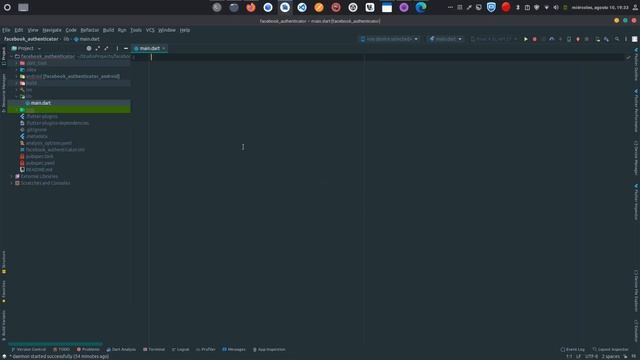Open the Edit menu
This screenshot has height=360, width=640.
[19, 30]
